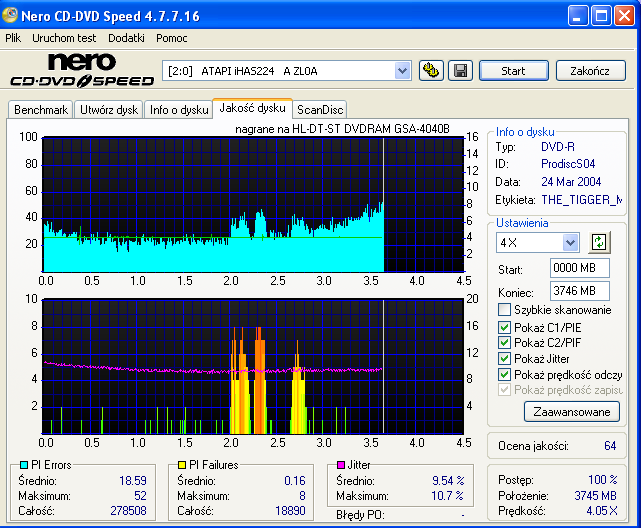Screen dimensions: 641x528
Task: Click the yellow PI Failures legend square
Action: pyautogui.click(x=182, y=465)
